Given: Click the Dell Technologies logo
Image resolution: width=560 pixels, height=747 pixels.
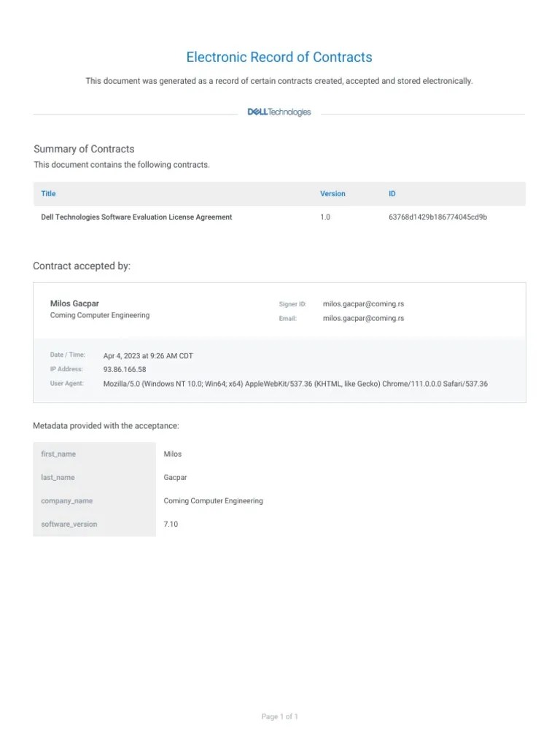Looking at the screenshot, I should (279, 112).
